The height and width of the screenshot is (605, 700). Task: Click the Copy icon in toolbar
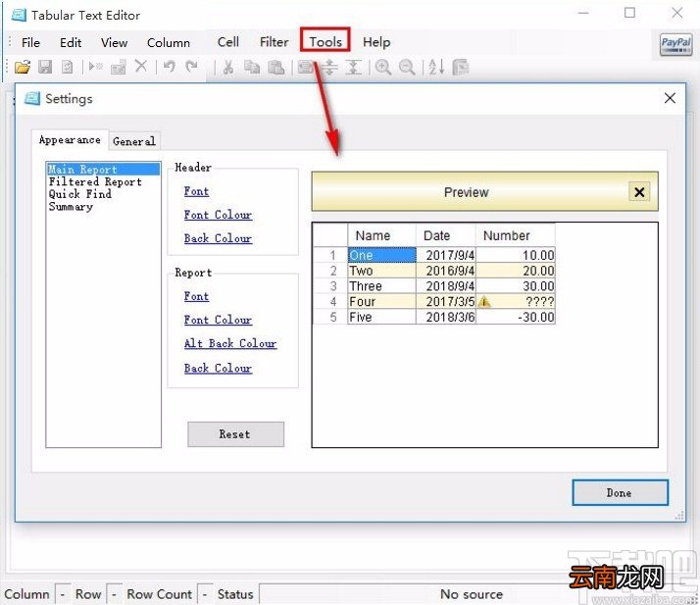click(x=252, y=68)
